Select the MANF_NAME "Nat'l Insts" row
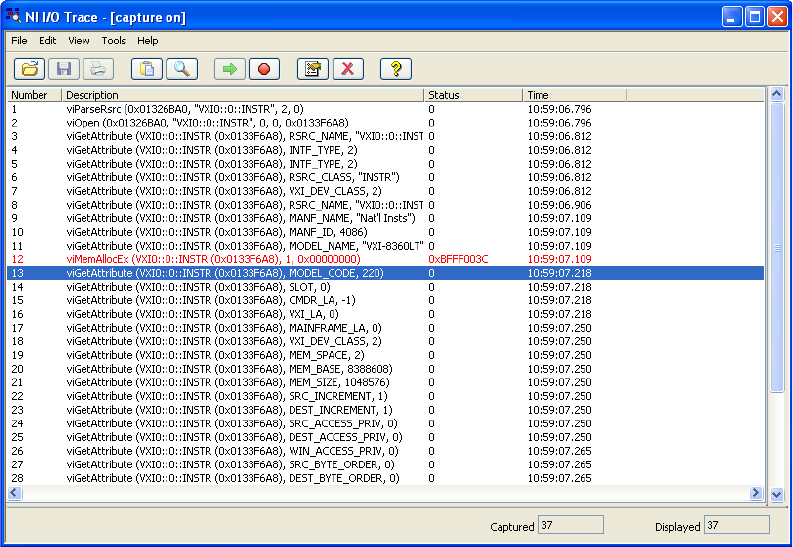Screen dimensions: 793x547 385,218
